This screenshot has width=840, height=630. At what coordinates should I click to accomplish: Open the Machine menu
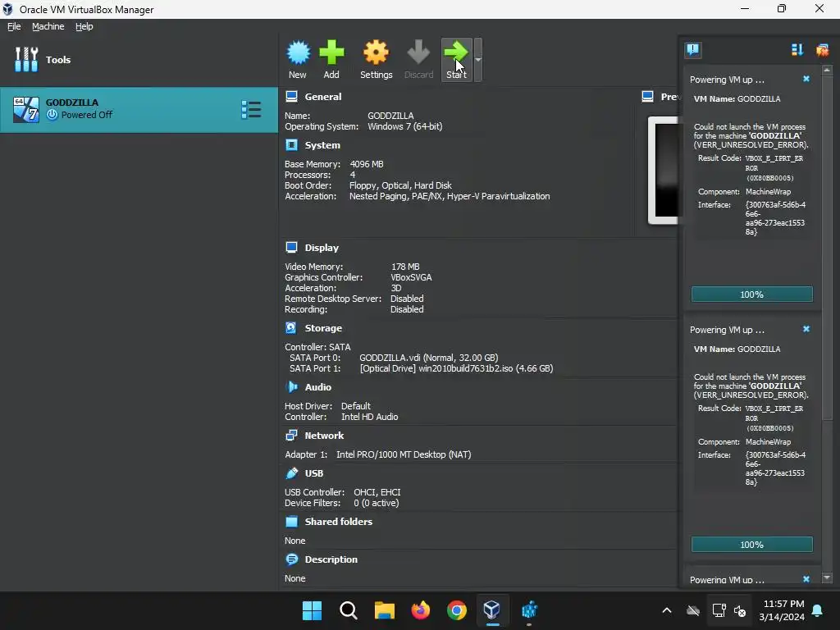coord(48,26)
